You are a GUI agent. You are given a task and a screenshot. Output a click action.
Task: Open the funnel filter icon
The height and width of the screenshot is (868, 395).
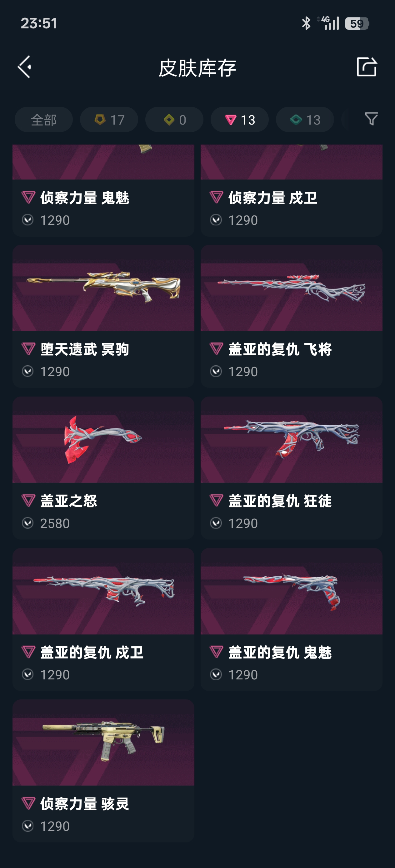[x=371, y=119]
